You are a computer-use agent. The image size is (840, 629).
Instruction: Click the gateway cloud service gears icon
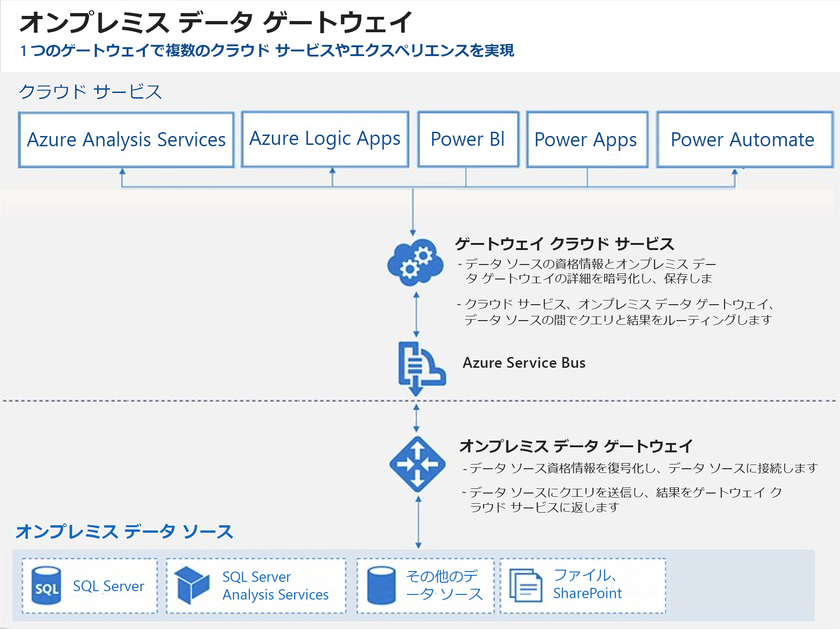coord(415,262)
